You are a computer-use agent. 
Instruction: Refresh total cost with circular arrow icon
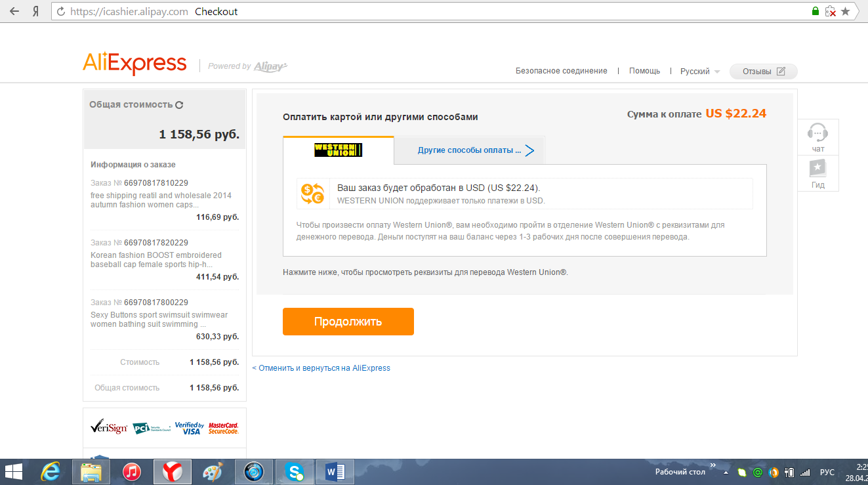click(x=179, y=104)
